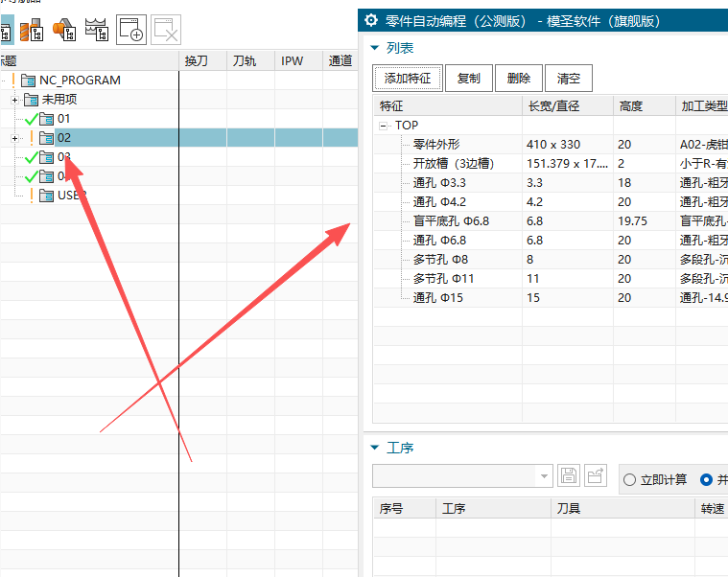Switch to Machining Method view icon
Viewport: 728px width, 577px height.
pos(97,30)
